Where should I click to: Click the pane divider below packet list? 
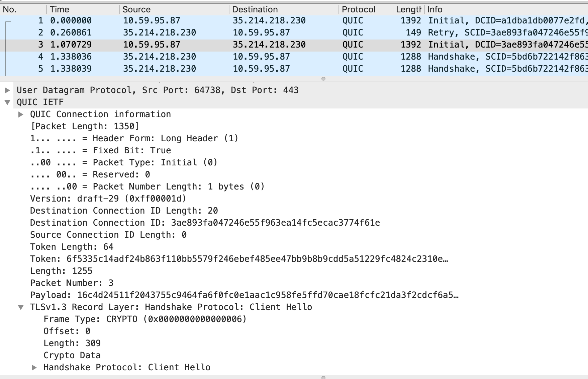[x=323, y=79]
